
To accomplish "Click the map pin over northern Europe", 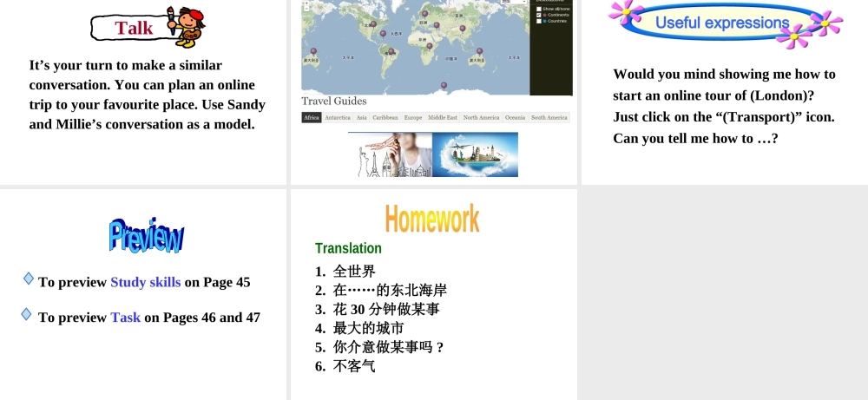I will coord(425,14).
